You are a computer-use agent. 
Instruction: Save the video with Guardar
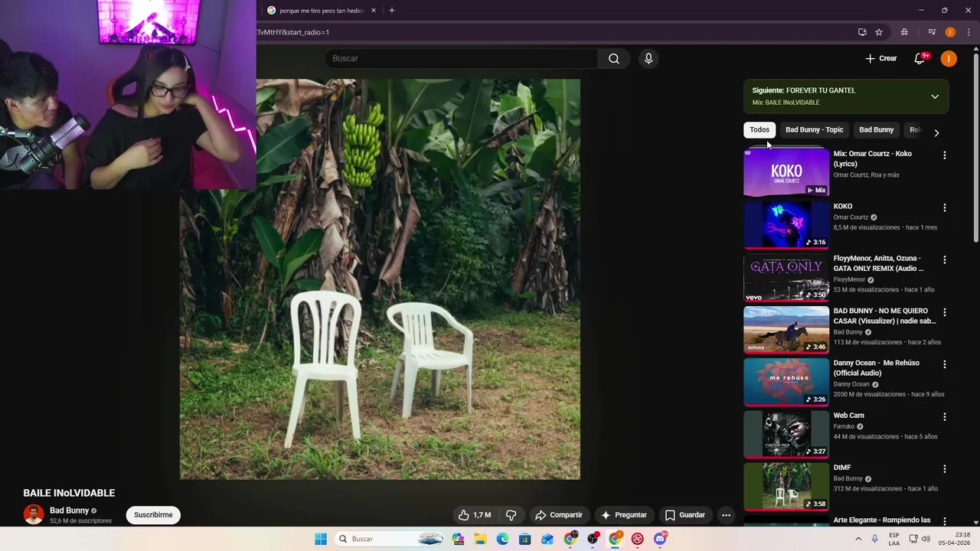(684, 515)
